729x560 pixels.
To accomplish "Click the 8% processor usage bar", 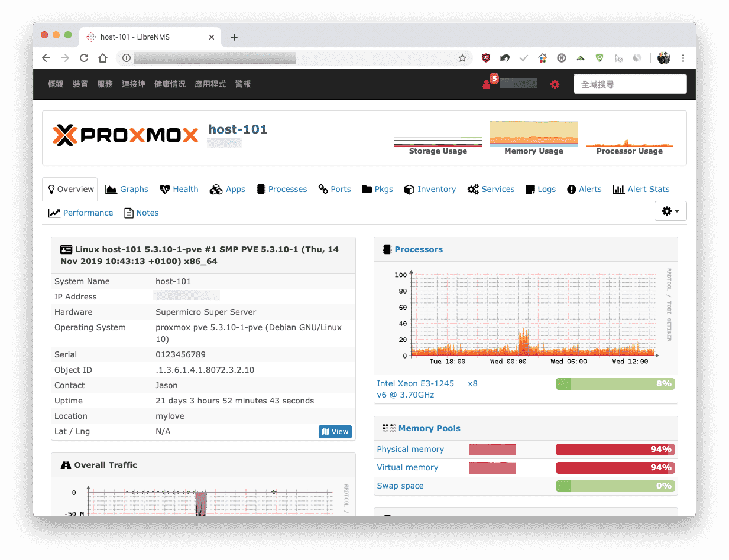I will pyautogui.click(x=615, y=384).
